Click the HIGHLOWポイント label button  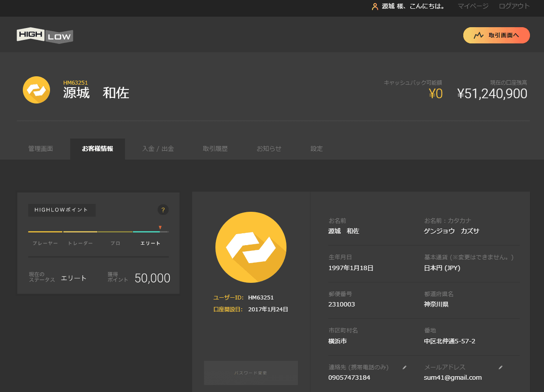click(62, 210)
